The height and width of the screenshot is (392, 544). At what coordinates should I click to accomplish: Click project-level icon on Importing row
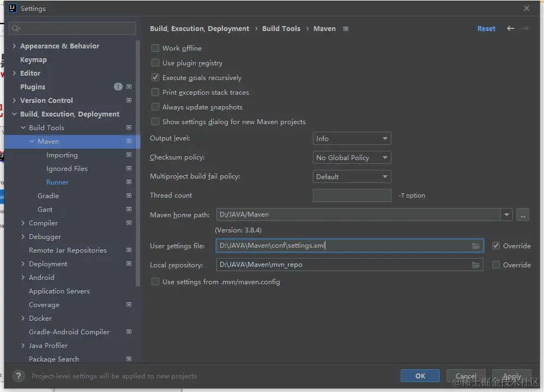(x=129, y=155)
